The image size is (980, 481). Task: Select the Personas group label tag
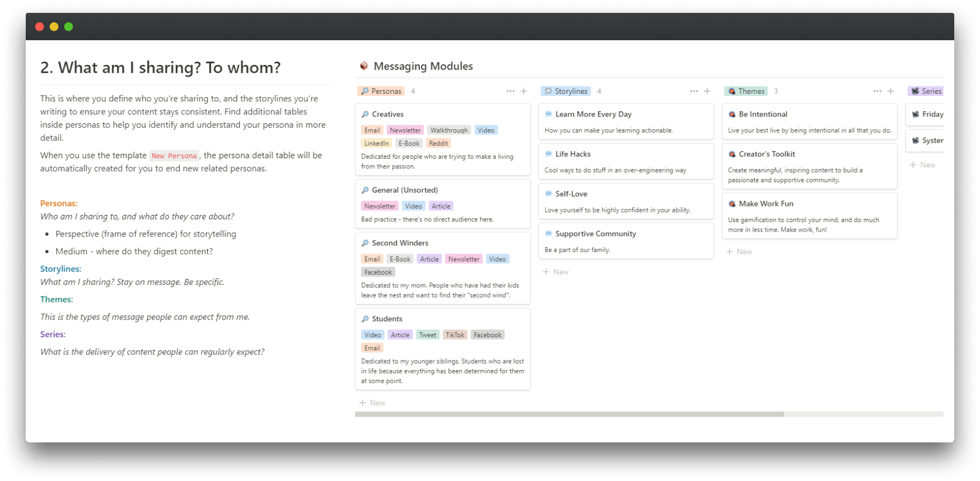coord(381,91)
